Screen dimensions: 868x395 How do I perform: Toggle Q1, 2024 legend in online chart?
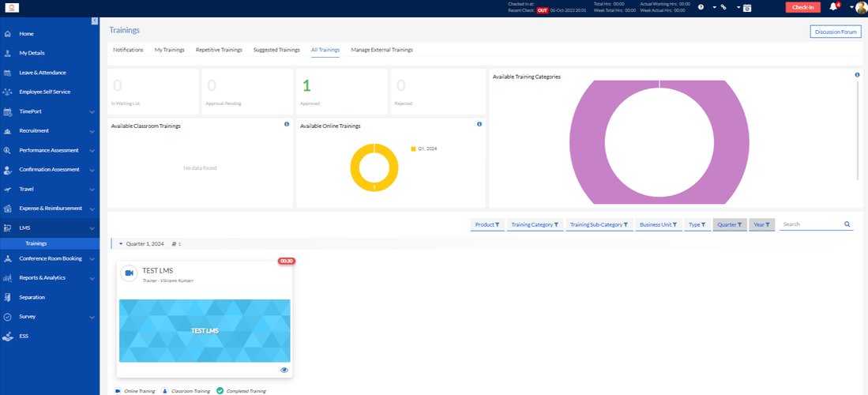(426, 149)
